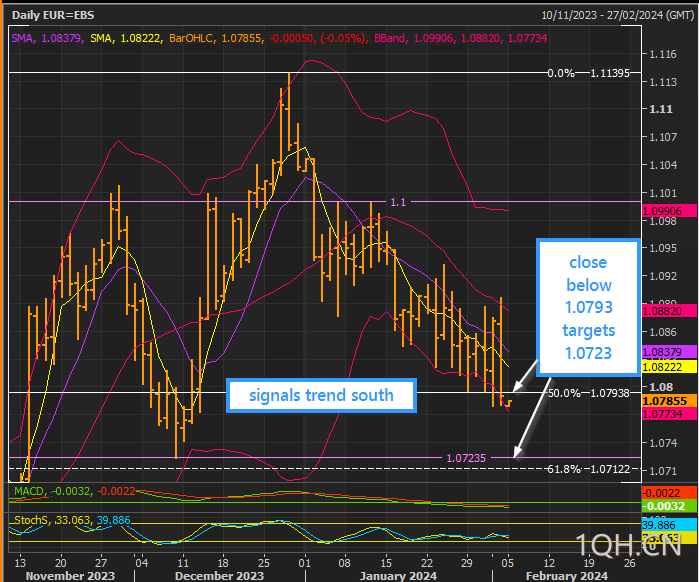Click the 1.104 price axis label
The width and height of the screenshot is (699, 582).
662,165
